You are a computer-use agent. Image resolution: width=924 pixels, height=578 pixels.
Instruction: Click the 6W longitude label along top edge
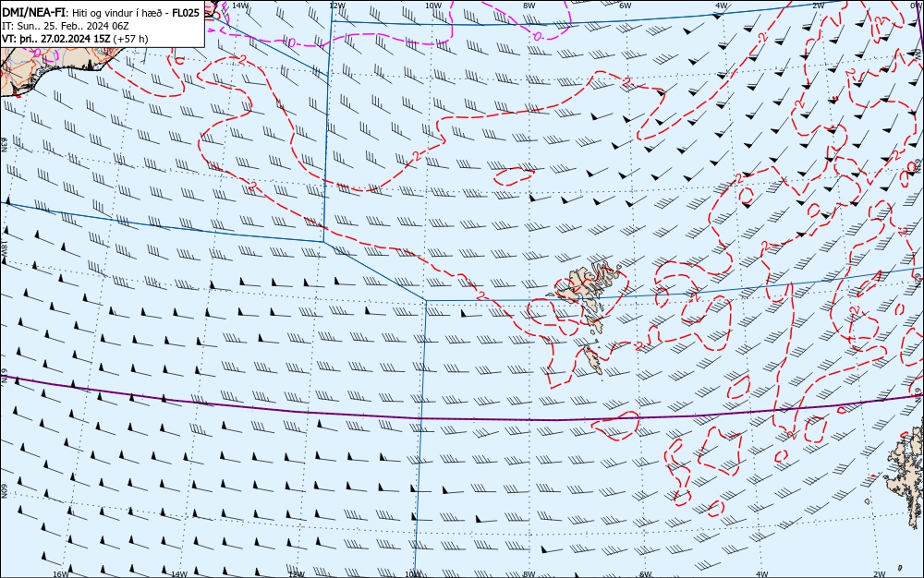click(626, 6)
